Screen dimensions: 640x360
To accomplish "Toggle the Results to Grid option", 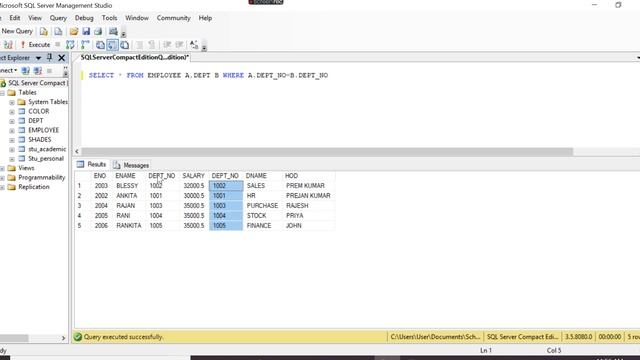I will 112,45.
